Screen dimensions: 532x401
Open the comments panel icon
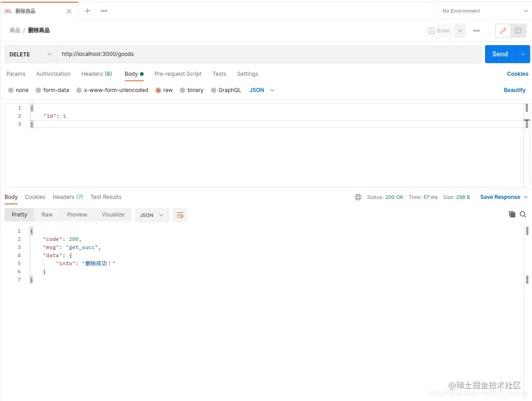coord(518,31)
